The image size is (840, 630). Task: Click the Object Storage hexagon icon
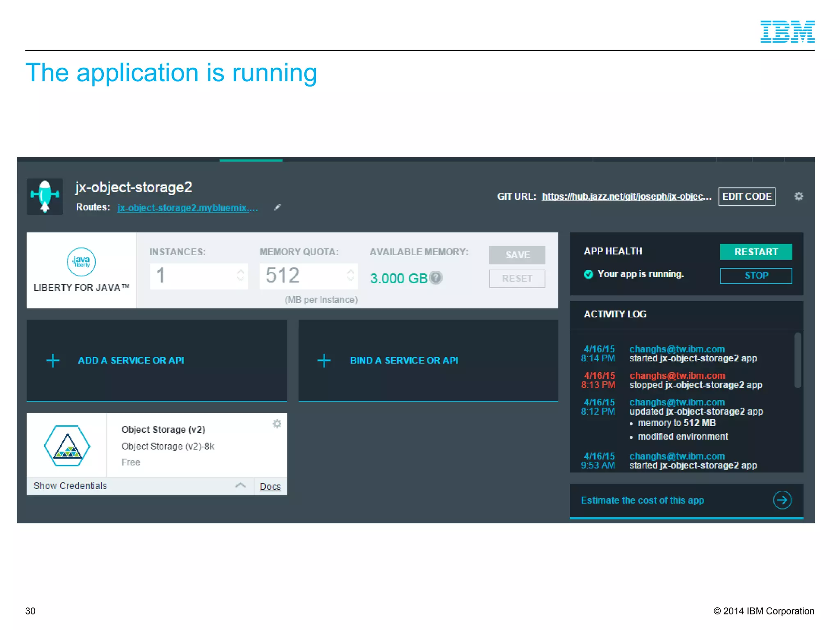click(x=67, y=445)
